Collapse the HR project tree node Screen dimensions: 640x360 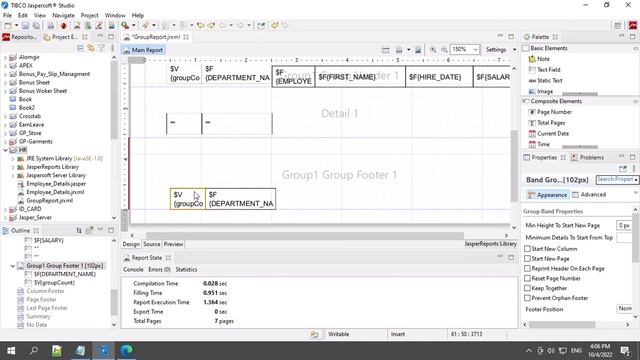(5, 150)
